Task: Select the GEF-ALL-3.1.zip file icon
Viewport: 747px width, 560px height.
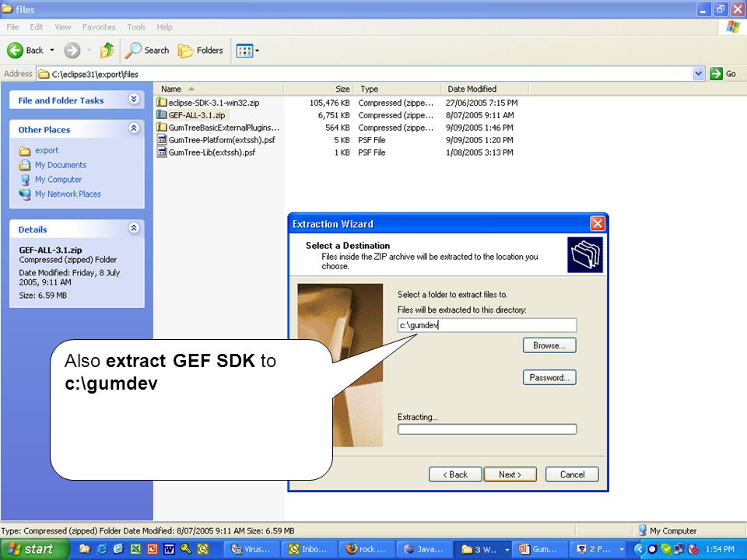Action: point(162,115)
